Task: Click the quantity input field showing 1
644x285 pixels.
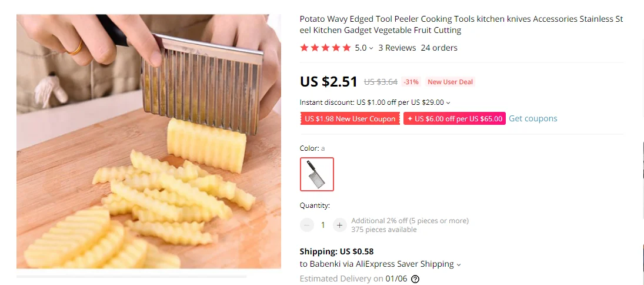Action: pos(323,225)
